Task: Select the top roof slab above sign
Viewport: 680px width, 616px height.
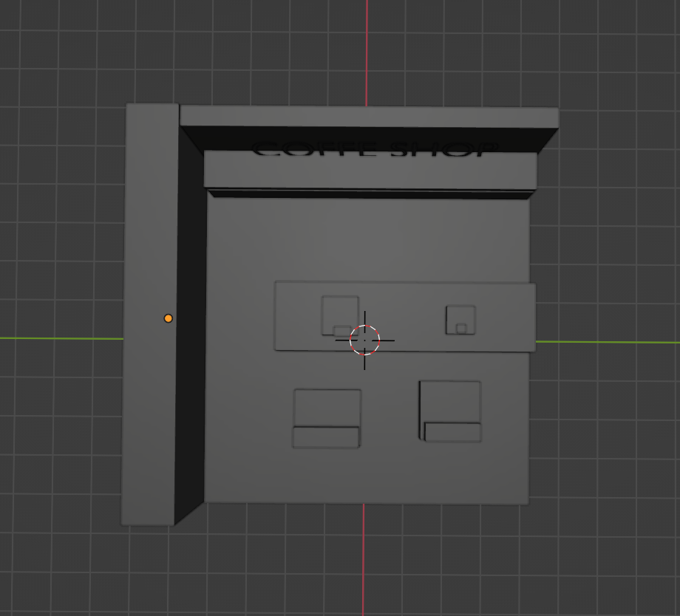Action: [369, 117]
